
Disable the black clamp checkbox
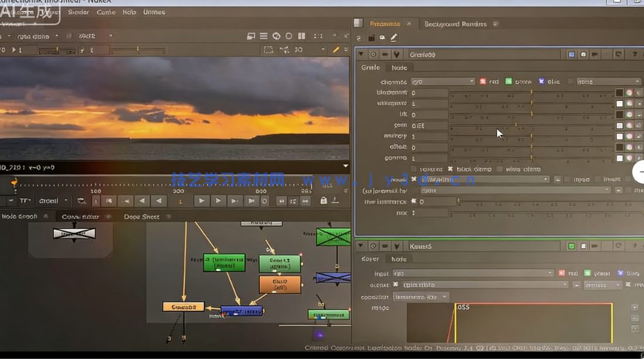[450, 169]
